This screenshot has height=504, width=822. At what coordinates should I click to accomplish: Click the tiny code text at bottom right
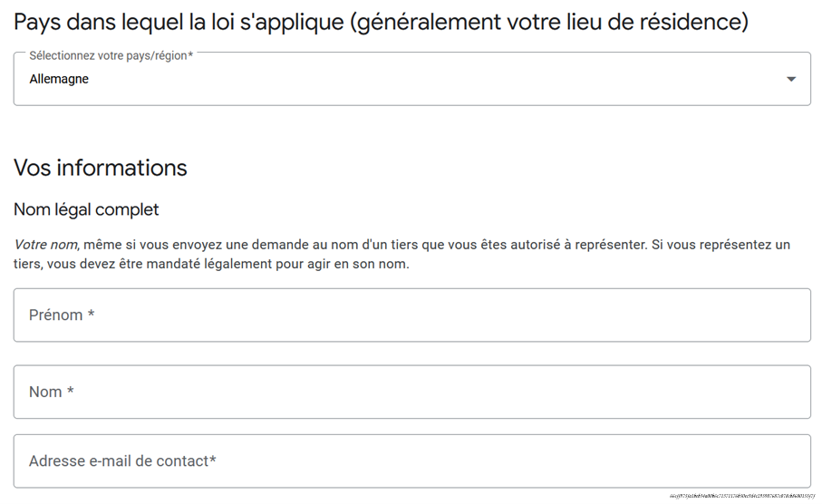[741, 497]
